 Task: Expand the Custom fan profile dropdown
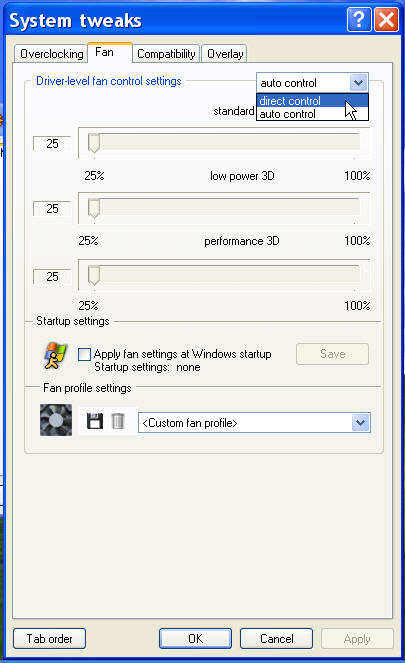click(360, 422)
